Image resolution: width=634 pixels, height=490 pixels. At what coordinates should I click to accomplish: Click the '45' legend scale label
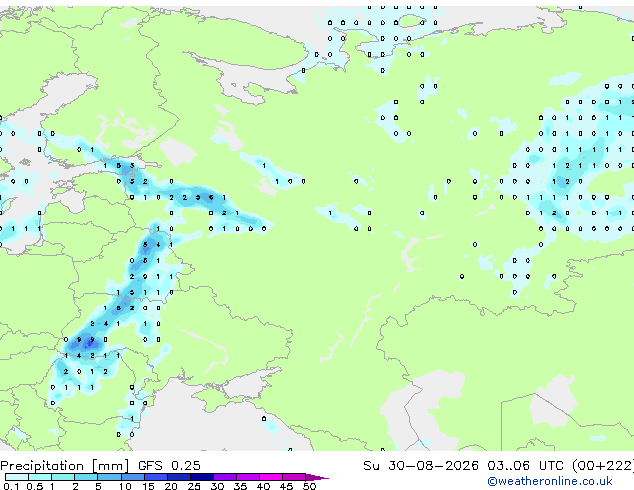(x=286, y=486)
